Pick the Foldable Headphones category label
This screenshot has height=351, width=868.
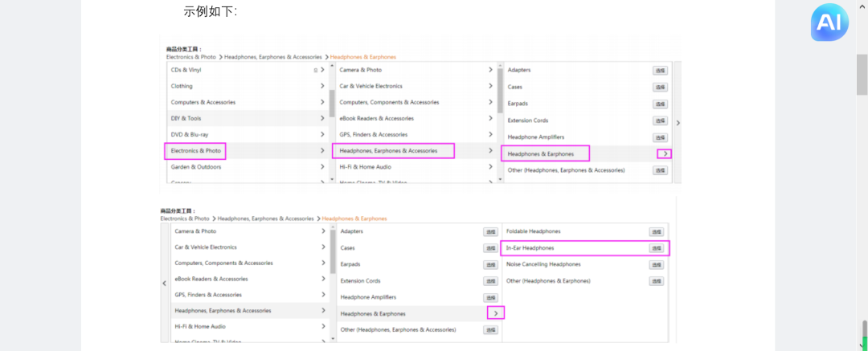(533, 231)
